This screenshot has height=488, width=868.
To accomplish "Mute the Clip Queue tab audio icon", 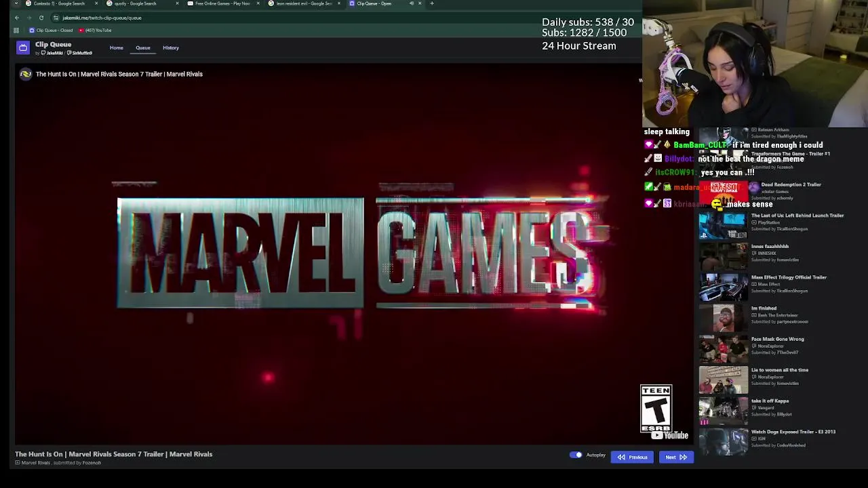I will 411,3.
